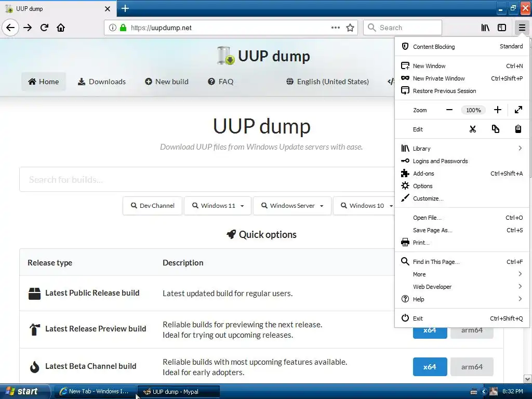Expand the Web Developer submenu
The image size is (532, 399).
(x=462, y=287)
